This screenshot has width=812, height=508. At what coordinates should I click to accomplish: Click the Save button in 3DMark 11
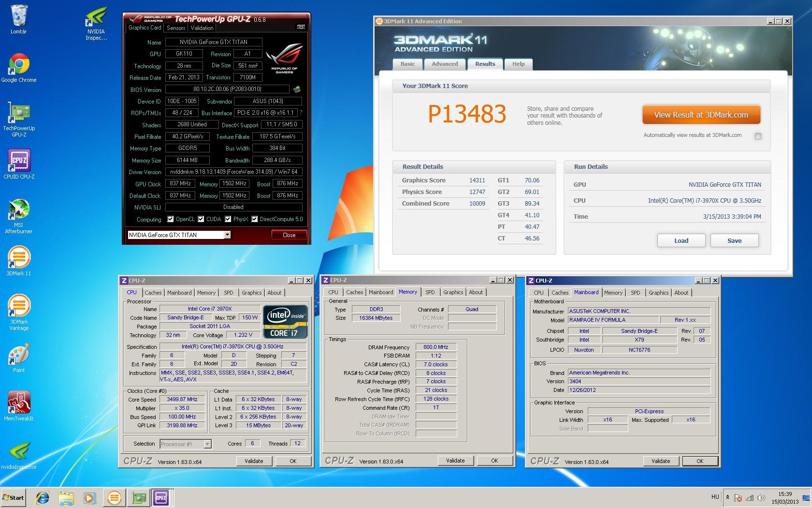pyautogui.click(x=734, y=240)
